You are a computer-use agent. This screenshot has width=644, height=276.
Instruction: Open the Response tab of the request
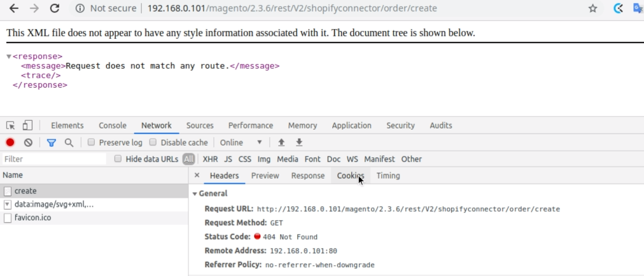pos(308,176)
